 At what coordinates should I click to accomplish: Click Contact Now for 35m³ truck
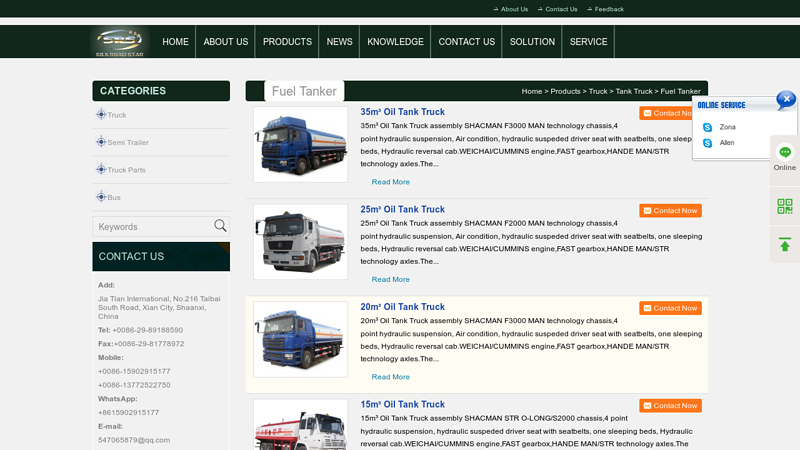pos(666,113)
